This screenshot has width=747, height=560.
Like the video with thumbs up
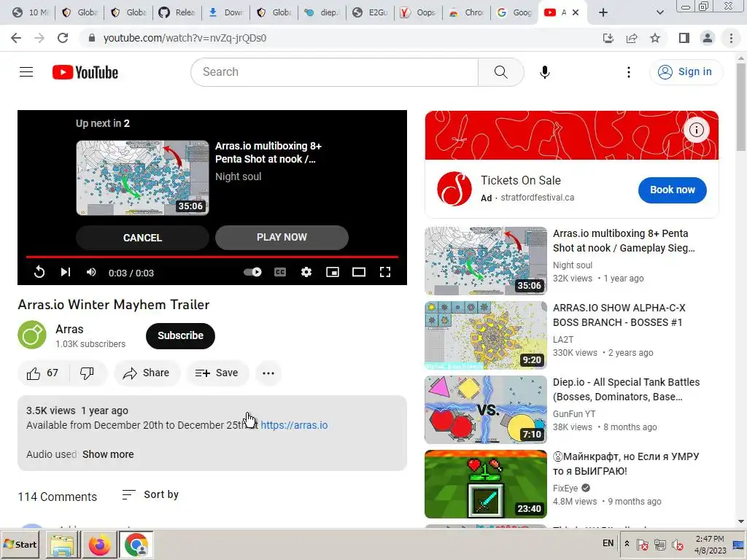point(43,373)
